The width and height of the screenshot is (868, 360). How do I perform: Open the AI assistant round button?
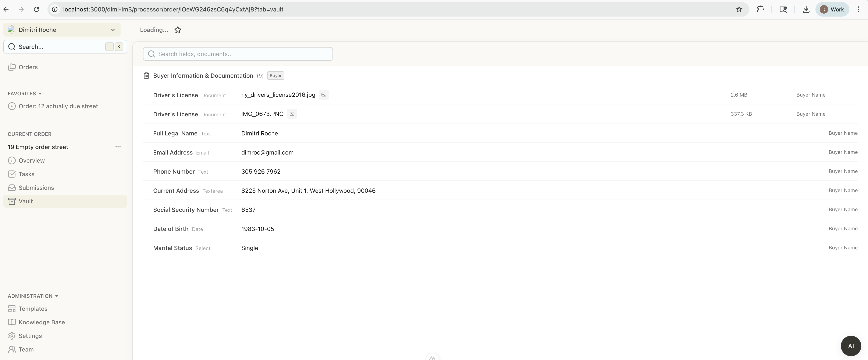[850, 346]
